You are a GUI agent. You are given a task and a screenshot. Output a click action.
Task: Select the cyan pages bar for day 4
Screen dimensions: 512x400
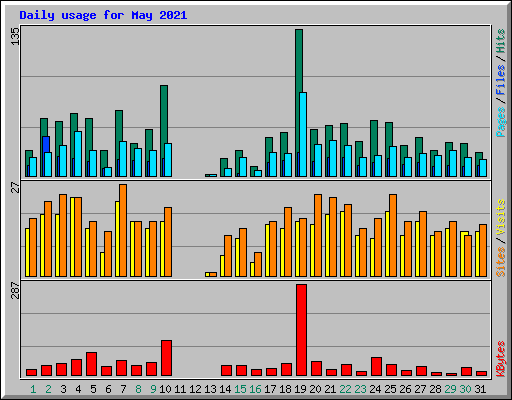[x=78, y=154]
